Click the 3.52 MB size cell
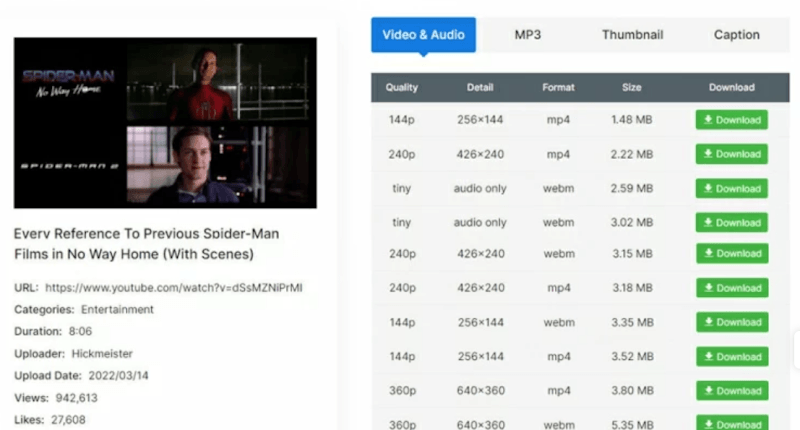Viewport: 800px width, 430px height. (633, 357)
